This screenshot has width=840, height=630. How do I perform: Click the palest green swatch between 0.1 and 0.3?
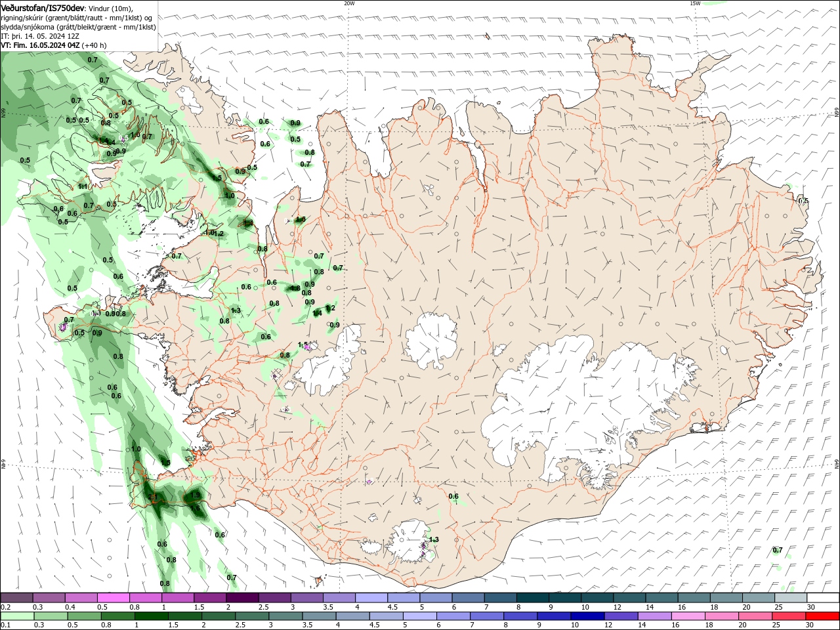(x=17, y=616)
